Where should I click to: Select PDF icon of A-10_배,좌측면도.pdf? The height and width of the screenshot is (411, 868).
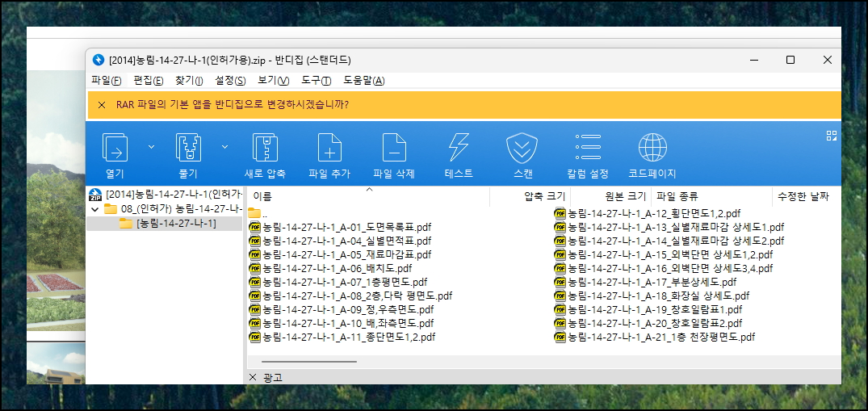[x=254, y=323]
